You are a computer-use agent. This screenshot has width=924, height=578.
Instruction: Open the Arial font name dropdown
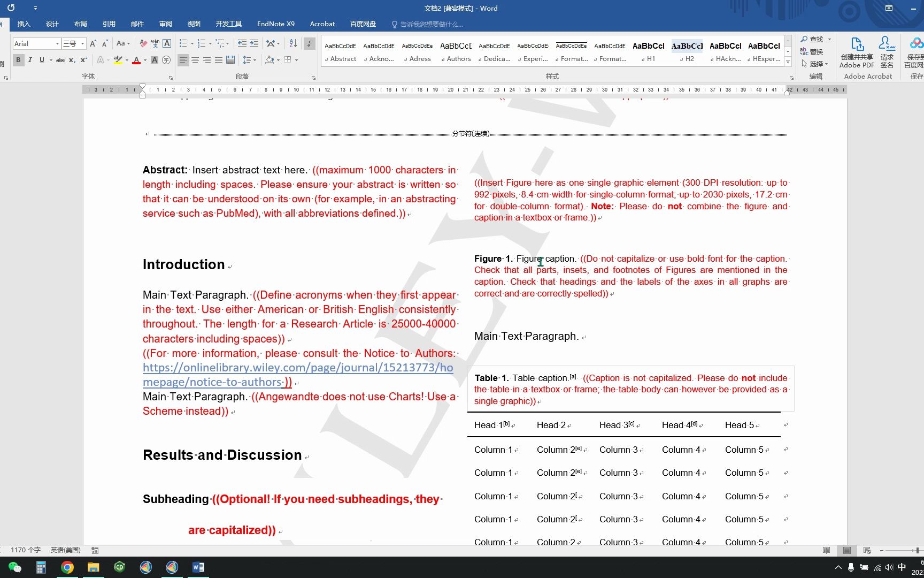[57, 43]
